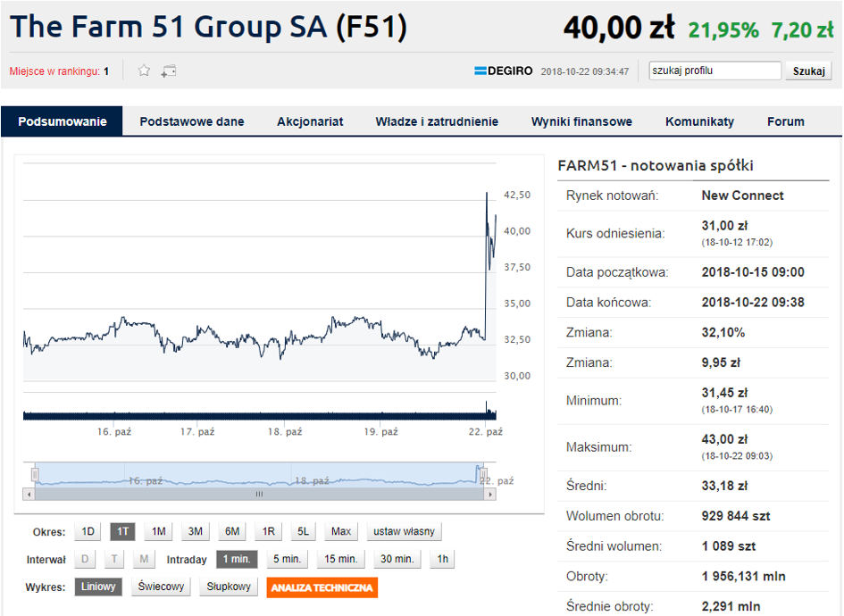Grab left handle of chart range selector
Viewport: 844px width, 616px height.
[x=35, y=475]
